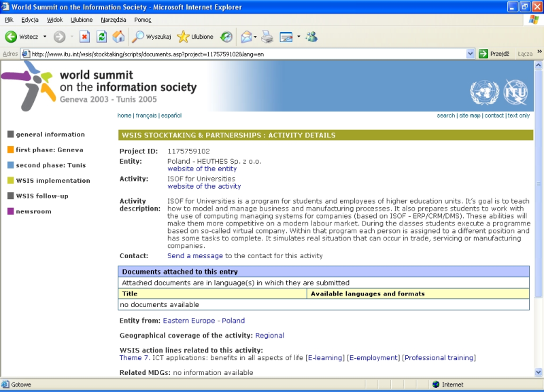
Task: Click the Refresh page icon
Action: (101, 37)
